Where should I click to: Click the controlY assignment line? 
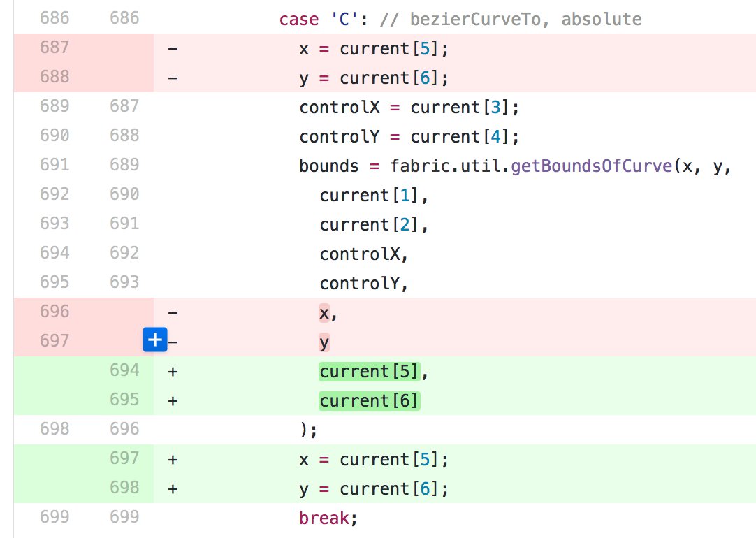pos(409,137)
